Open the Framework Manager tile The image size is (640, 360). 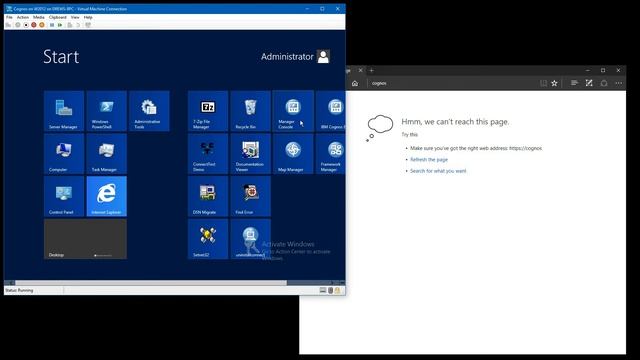330,153
